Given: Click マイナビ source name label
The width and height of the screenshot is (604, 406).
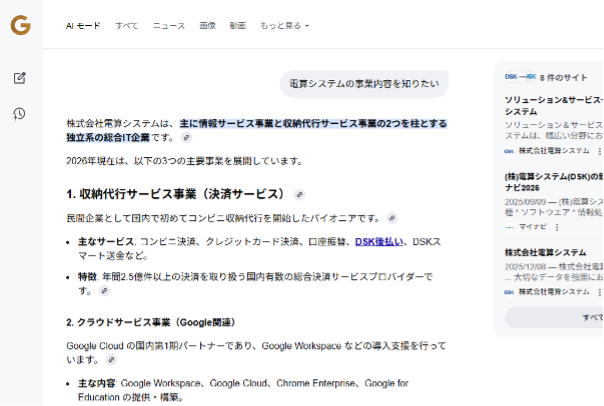Looking at the screenshot, I should click(532, 226).
